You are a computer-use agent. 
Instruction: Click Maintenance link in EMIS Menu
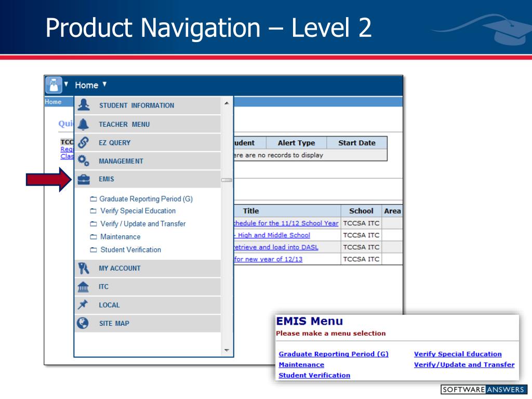pyautogui.click(x=301, y=364)
